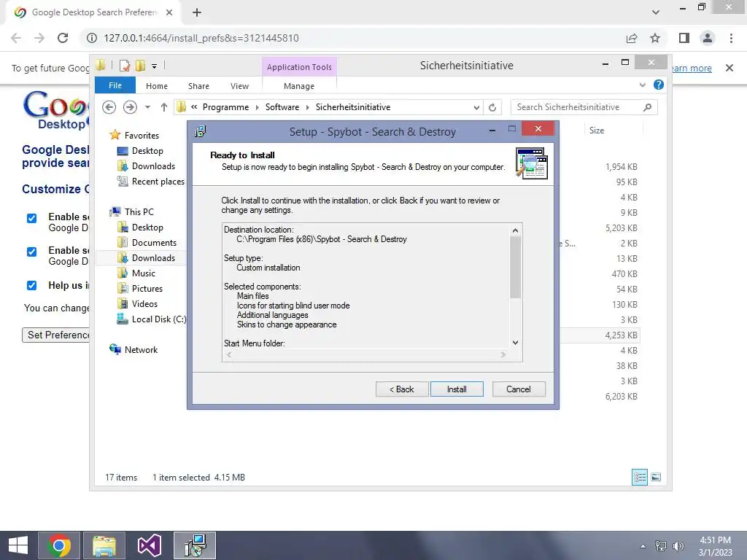Open Windows Start menu

coord(18,545)
